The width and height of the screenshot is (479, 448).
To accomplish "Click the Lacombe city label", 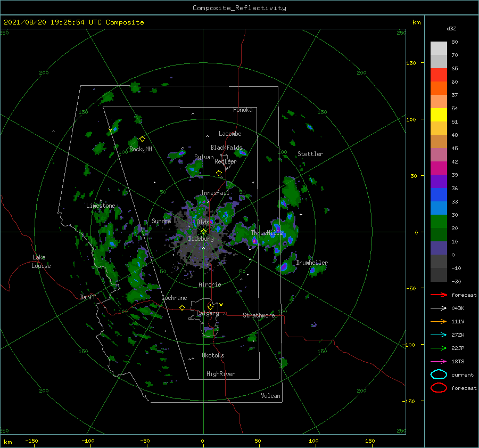I will 230,134.
